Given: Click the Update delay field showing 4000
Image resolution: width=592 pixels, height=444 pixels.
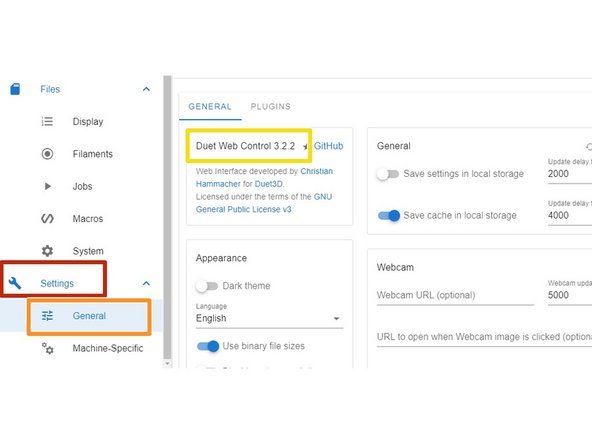Looking at the screenshot, I should pos(570,216).
